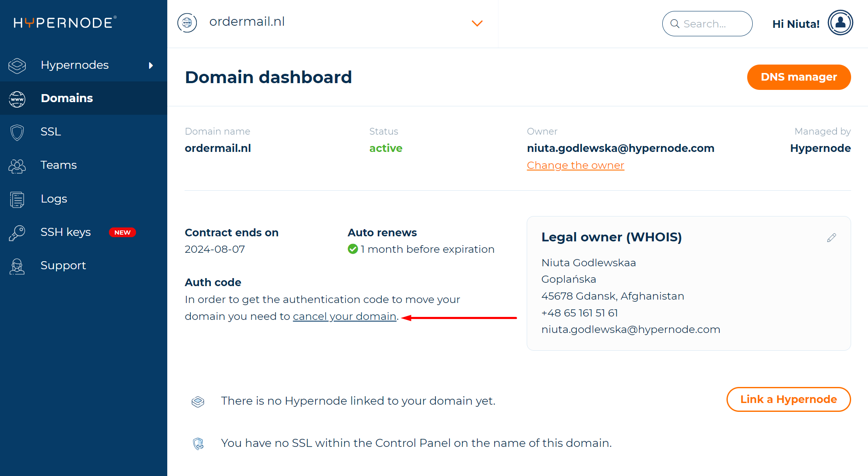Click the name Niuta Godlewskaa

(x=588, y=263)
